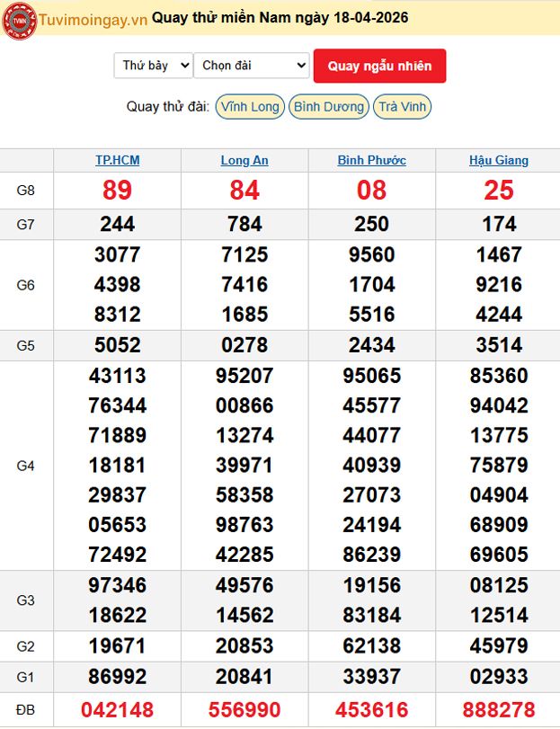Open the TP.HCM column header link
This screenshot has width=560, height=729.
[x=118, y=161]
